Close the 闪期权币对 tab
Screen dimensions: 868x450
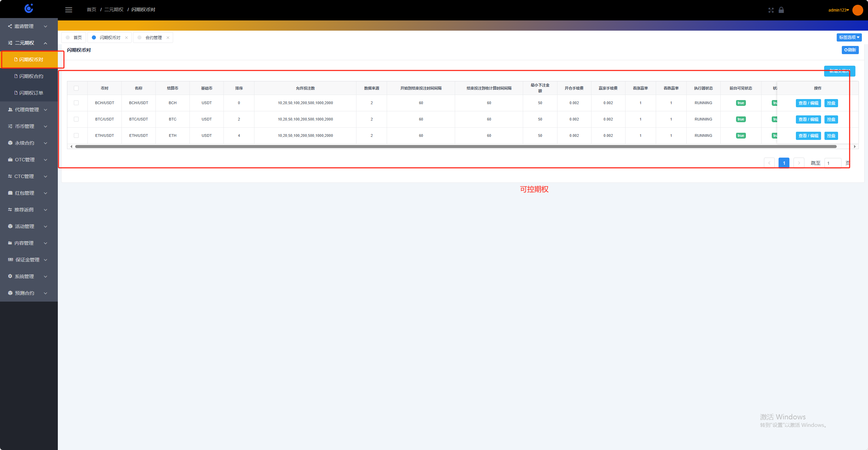[x=127, y=38]
